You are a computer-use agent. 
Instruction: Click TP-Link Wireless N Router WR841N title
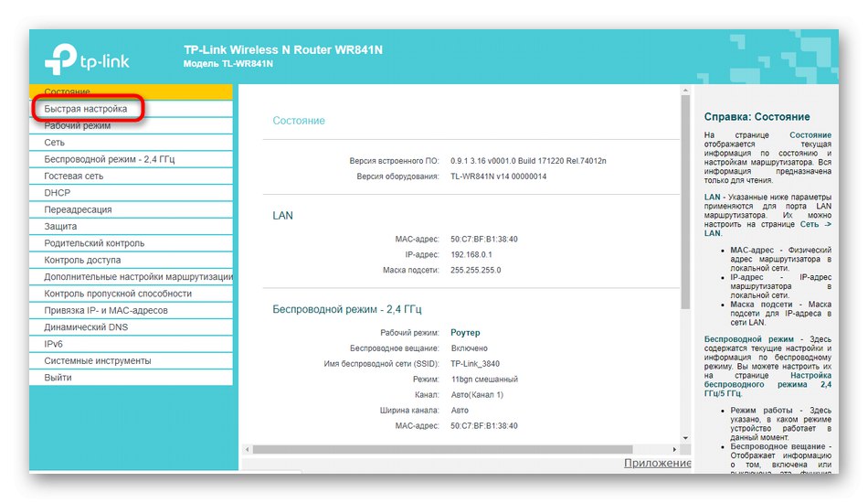[x=283, y=50]
